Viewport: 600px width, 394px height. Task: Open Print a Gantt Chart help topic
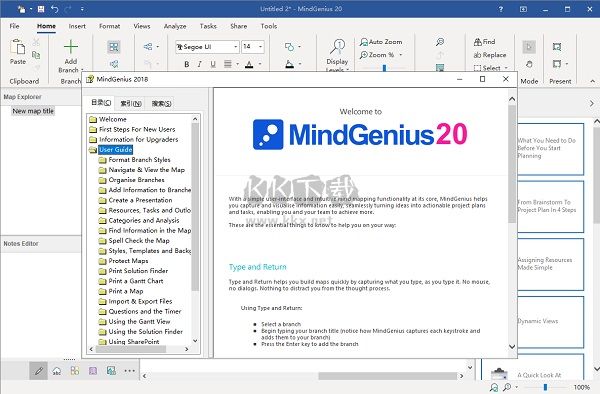(x=135, y=281)
